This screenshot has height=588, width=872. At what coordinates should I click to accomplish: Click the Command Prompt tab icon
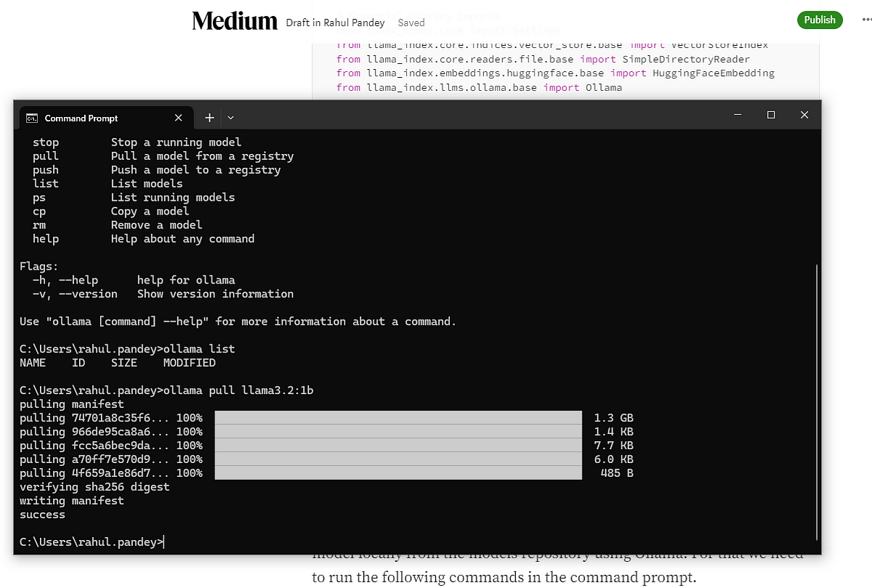(32, 118)
